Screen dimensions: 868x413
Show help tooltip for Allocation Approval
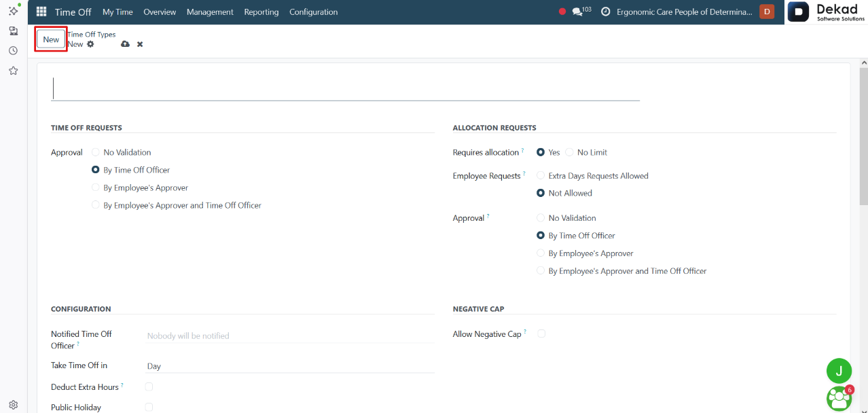click(x=488, y=217)
